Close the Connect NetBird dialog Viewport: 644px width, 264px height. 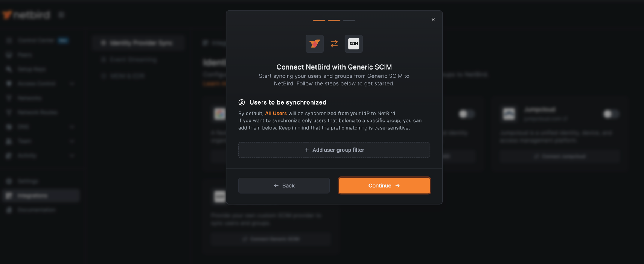[433, 20]
